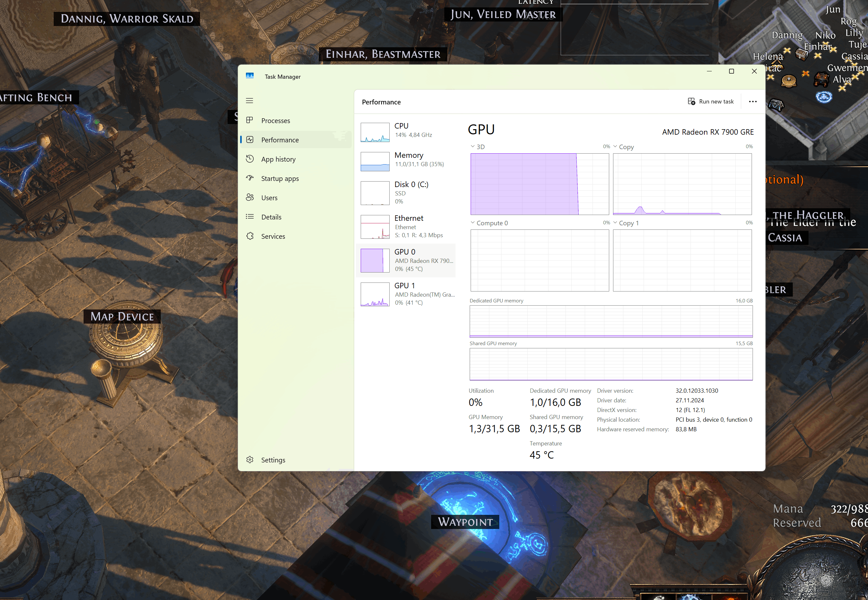Collapse the Compute 0 graph
Viewport: 868px width, 600px height.
click(473, 223)
